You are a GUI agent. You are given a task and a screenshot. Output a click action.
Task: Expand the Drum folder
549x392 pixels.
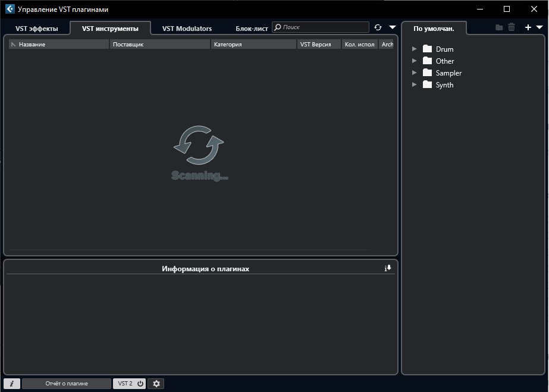[415, 49]
